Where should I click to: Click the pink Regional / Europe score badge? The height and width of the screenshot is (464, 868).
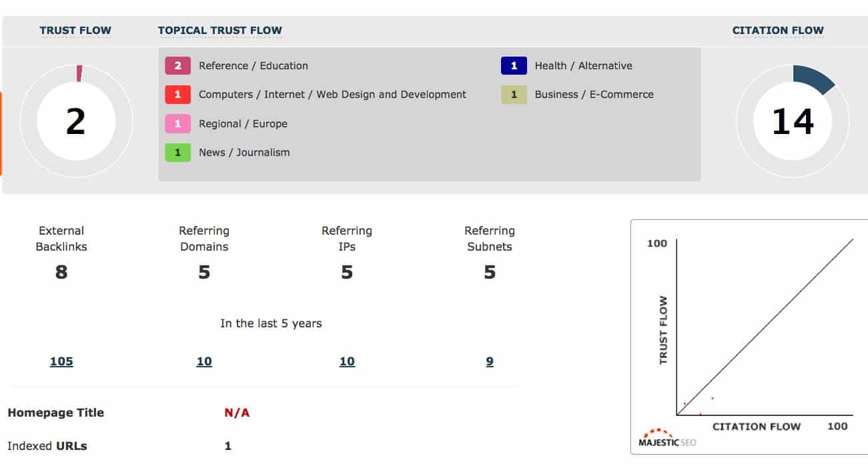[178, 123]
